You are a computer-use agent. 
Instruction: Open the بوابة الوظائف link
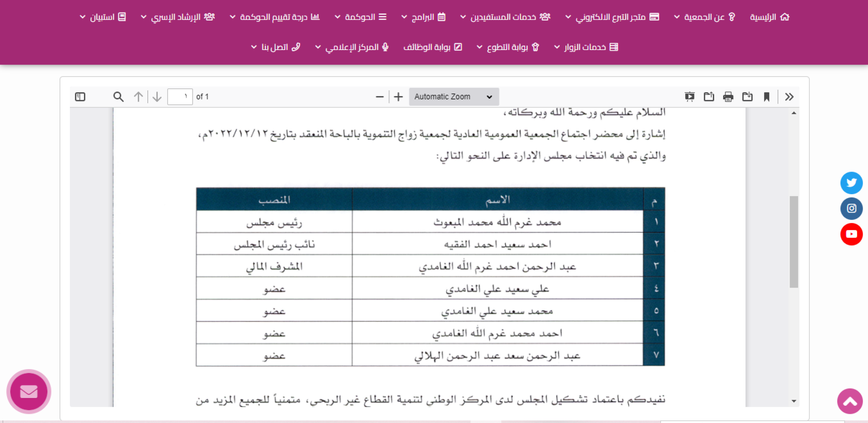coord(433,47)
